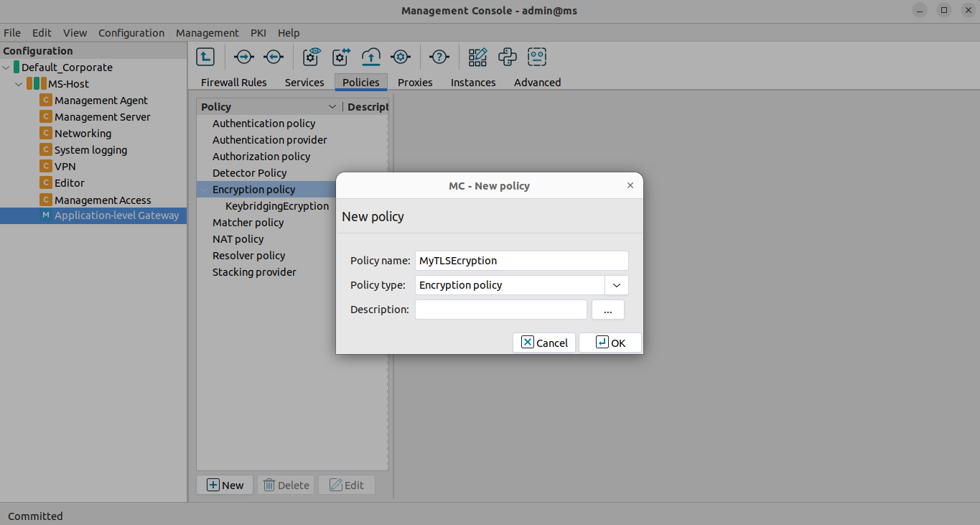Click the Editor component icon
980x525 pixels.
(x=46, y=182)
